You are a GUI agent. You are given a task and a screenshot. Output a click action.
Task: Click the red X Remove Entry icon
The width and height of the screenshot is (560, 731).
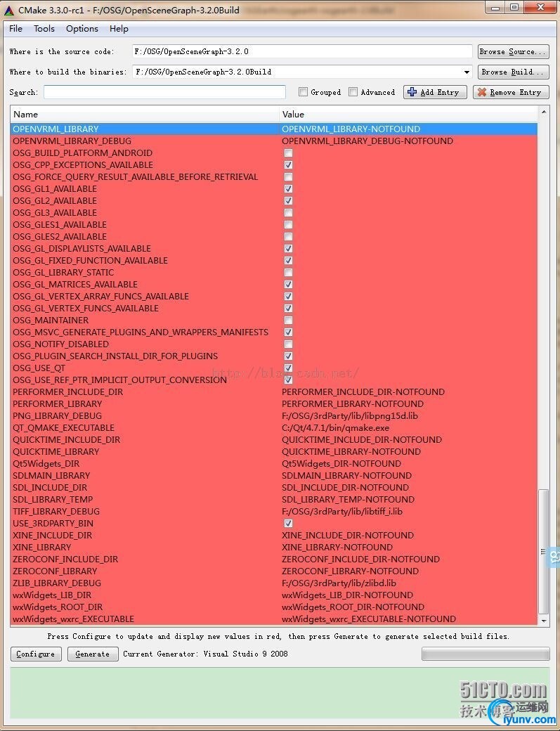[482, 92]
